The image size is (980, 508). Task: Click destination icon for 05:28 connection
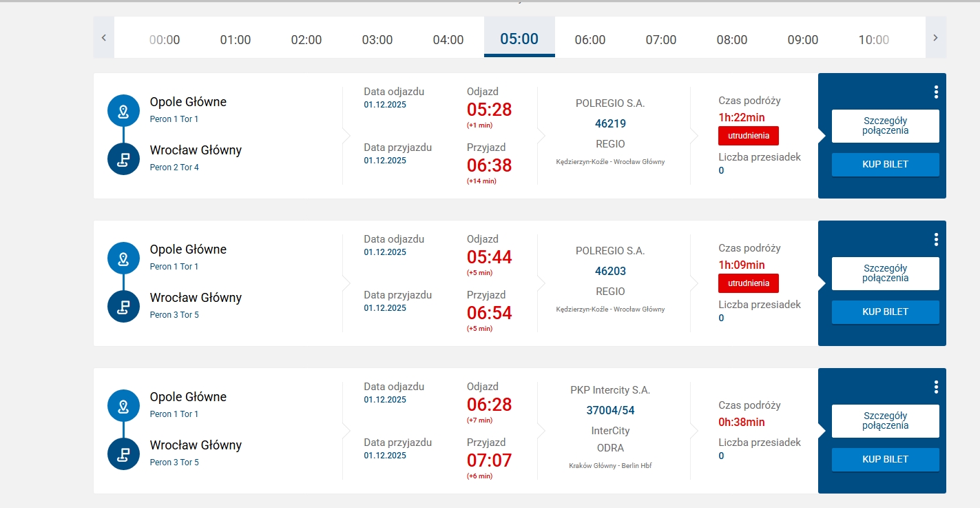[x=123, y=159]
